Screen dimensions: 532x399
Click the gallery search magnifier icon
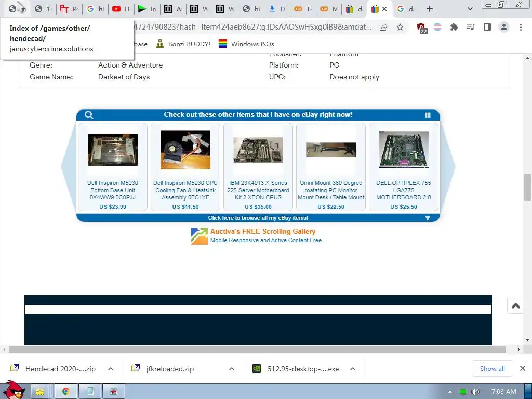tap(89, 115)
